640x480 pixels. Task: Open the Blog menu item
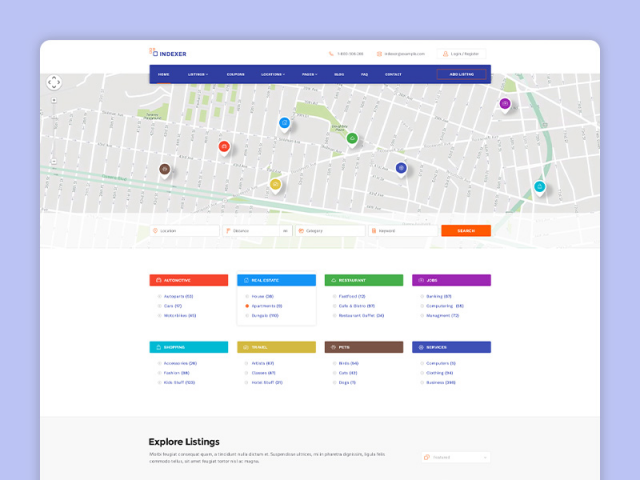339,75
